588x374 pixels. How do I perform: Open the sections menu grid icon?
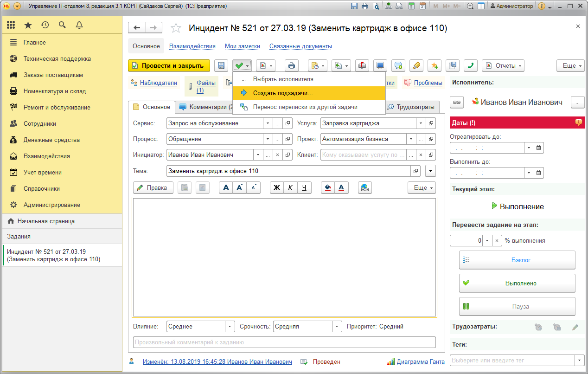pos(11,25)
